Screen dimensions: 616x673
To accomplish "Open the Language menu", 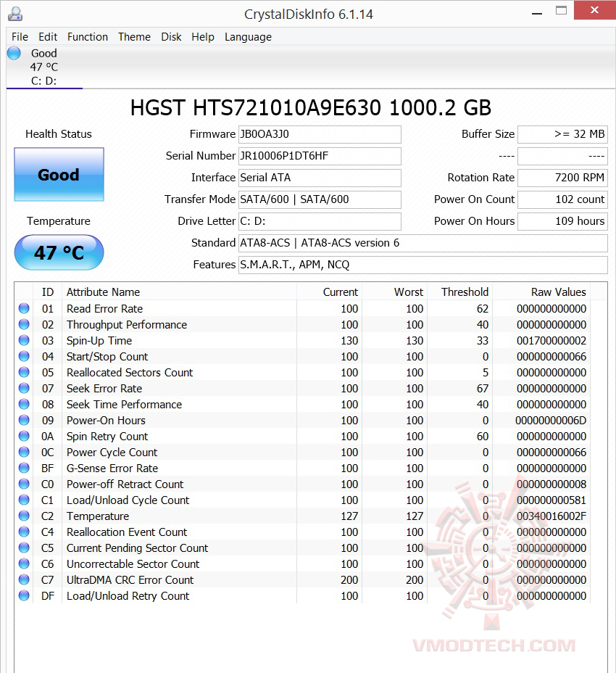I will (x=248, y=37).
